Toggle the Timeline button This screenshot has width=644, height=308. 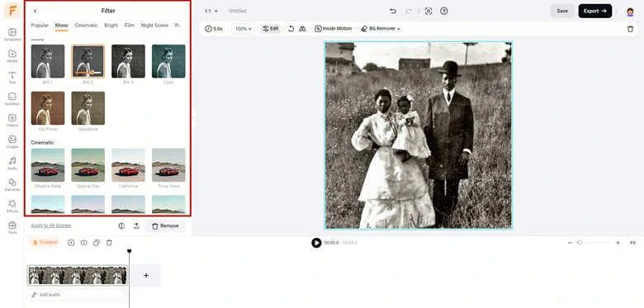pyautogui.click(x=45, y=242)
